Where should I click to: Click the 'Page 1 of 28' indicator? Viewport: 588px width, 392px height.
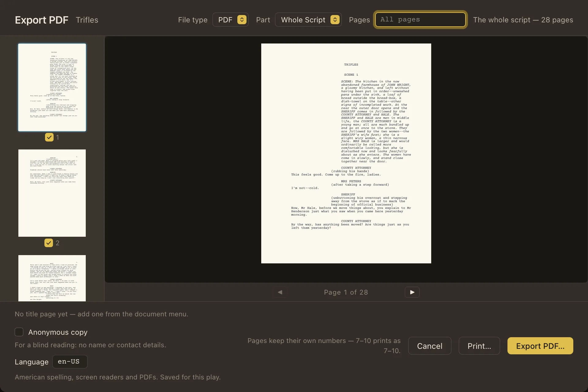pos(346,292)
